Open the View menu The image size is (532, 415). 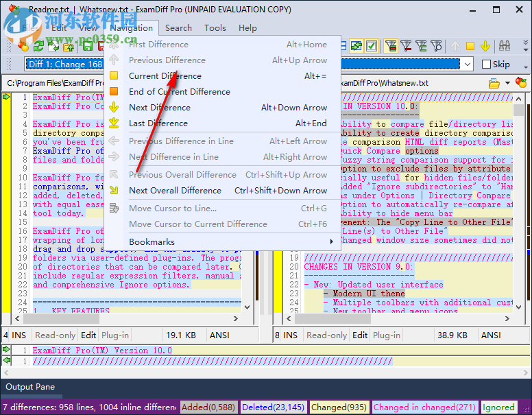[x=88, y=28]
